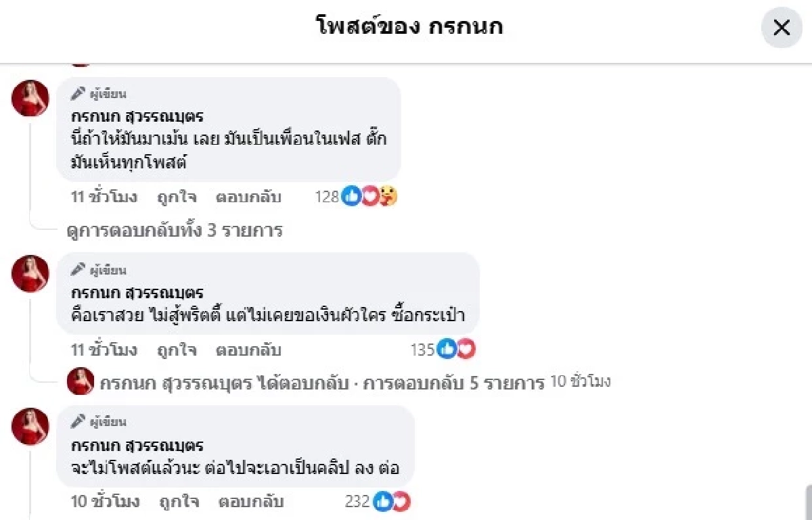Like the first comment using ถูกใจ
The image size is (812, 520).
pos(177,197)
